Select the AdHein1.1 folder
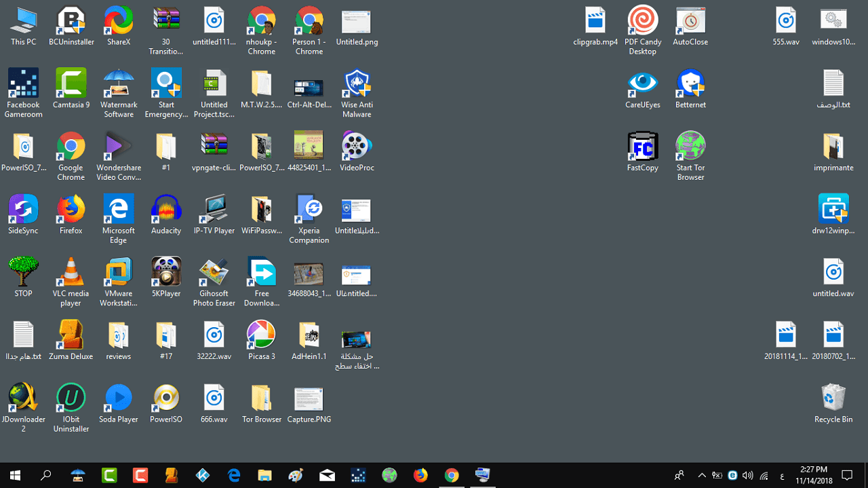The height and width of the screenshot is (488, 868). (x=309, y=341)
